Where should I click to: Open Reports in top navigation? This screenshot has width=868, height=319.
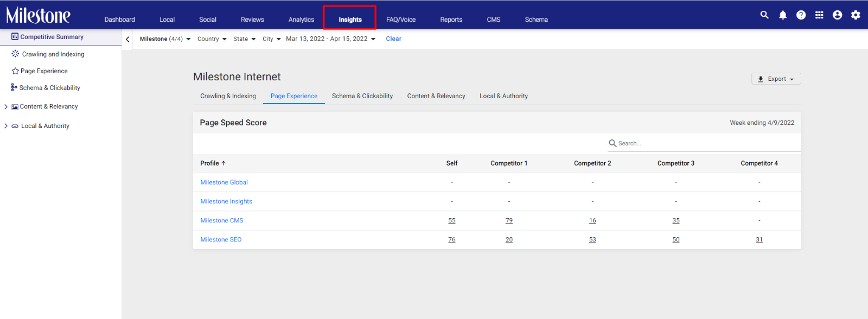click(x=451, y=20)
